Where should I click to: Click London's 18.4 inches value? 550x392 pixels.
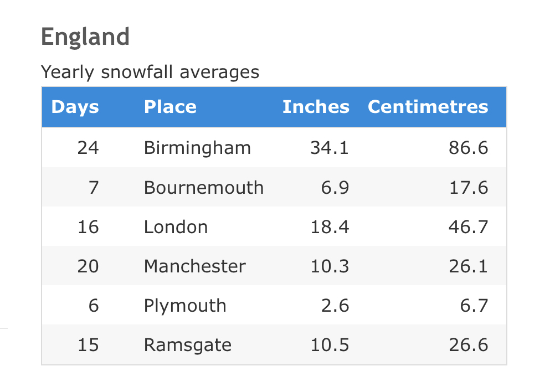pos(329,227)
